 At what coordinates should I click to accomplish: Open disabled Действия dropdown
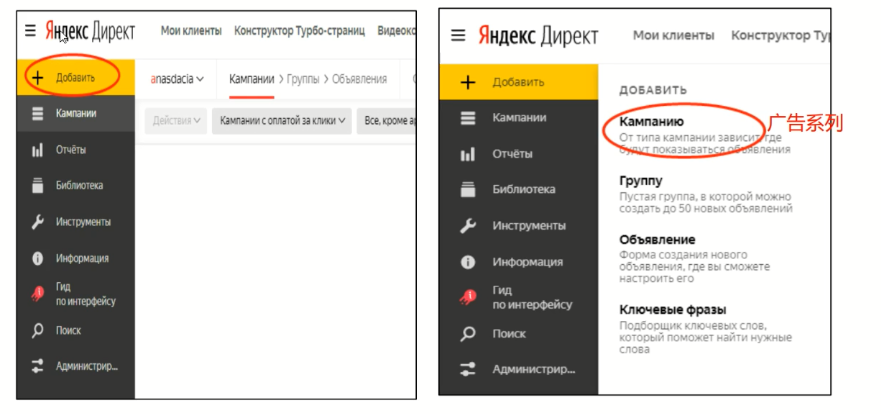click(x=176, y=121)
